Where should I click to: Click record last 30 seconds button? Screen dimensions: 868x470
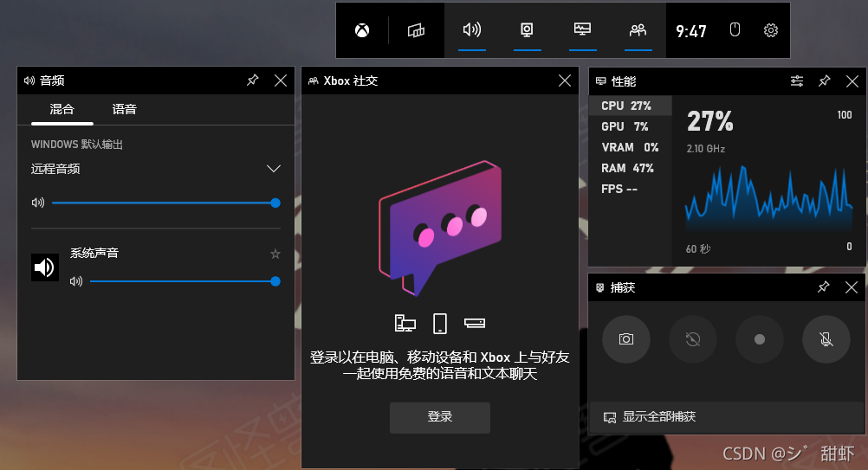click(x=692, y=339)
